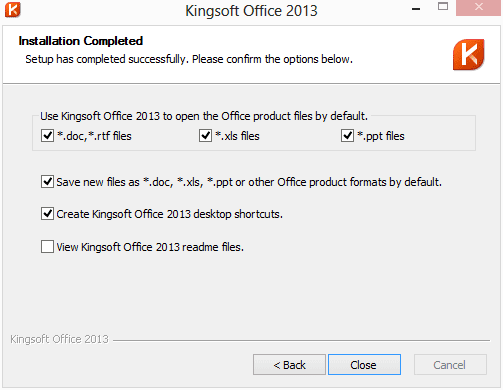Click the "*.ppt files" label text
This screenshot has height=390, width=503.
381,136
